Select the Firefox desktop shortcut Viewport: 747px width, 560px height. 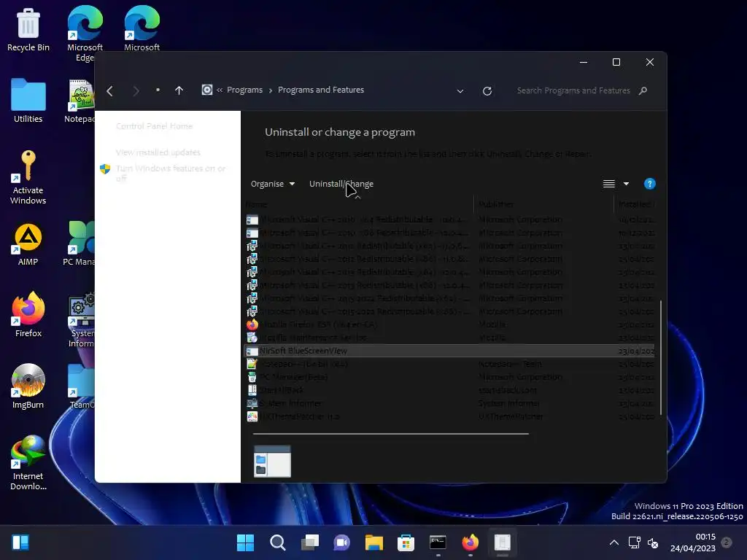click(x=28, y=314)
